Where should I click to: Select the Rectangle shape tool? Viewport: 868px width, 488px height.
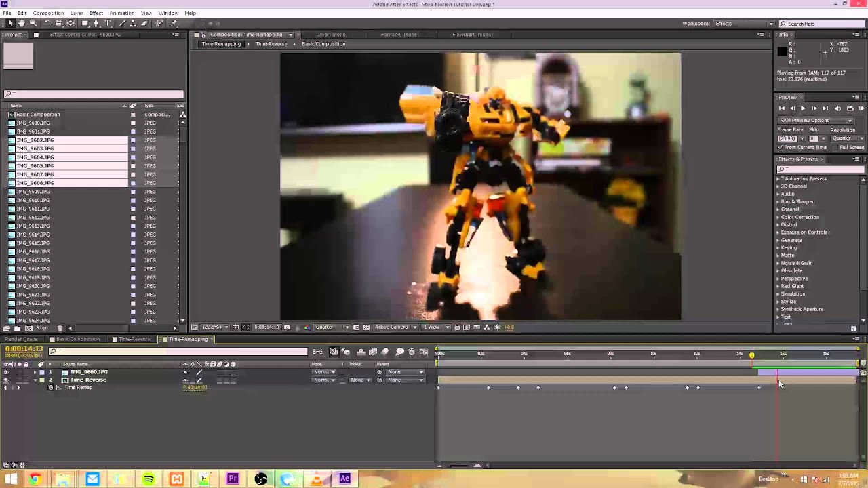click(x=85, y=23)
